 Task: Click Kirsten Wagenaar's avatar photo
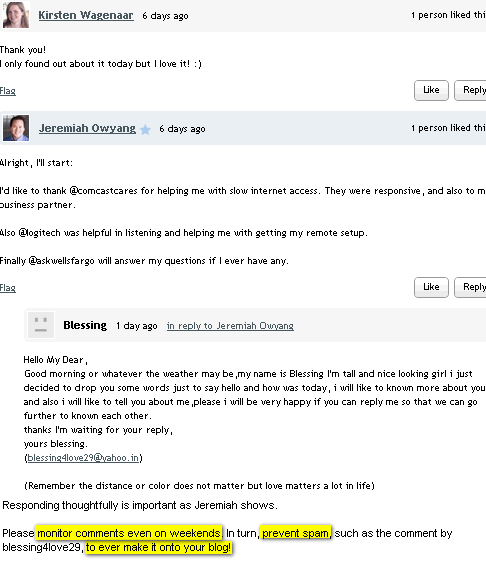tap(16, 15)
